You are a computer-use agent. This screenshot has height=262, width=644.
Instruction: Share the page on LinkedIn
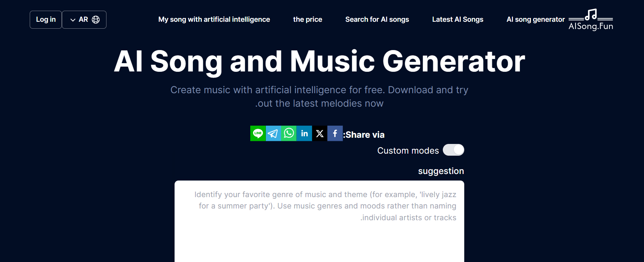(x=304, y=134)
